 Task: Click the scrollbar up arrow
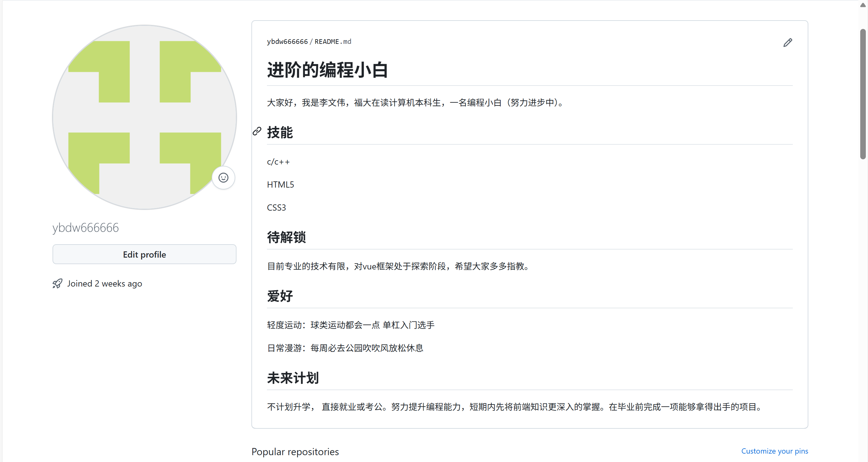[x=863, y=5]
